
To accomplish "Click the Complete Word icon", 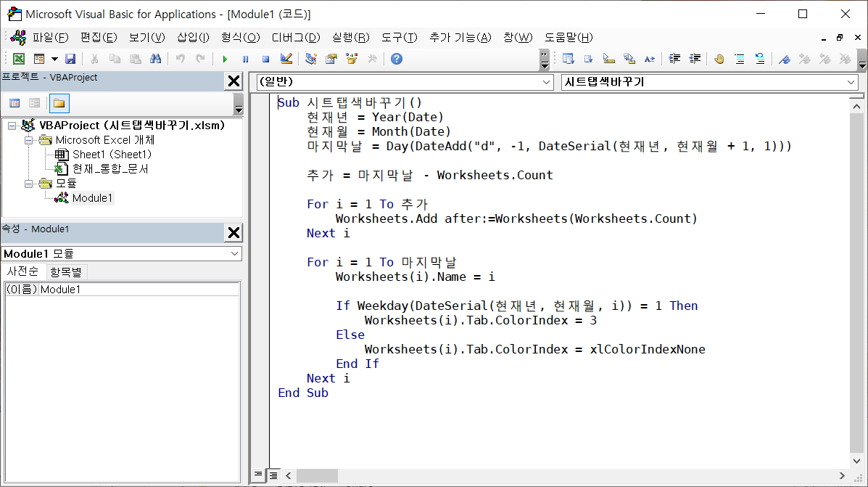I will 650,59.
